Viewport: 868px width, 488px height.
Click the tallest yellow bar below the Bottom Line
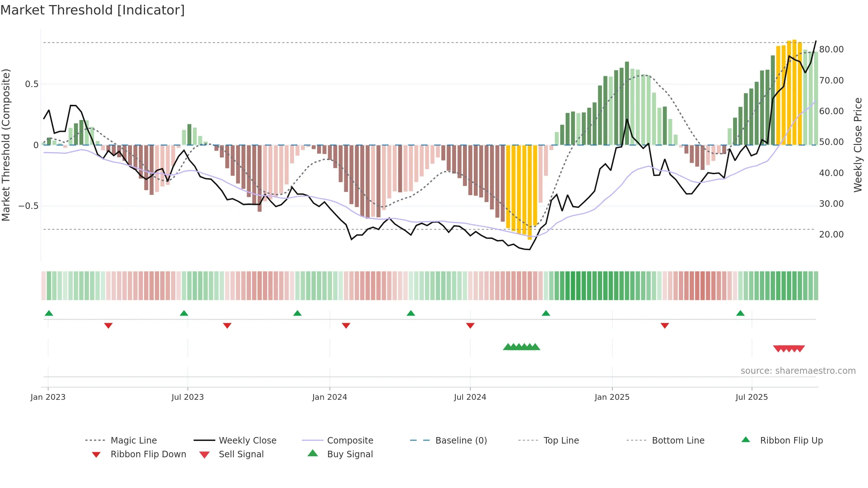(529, 192)
